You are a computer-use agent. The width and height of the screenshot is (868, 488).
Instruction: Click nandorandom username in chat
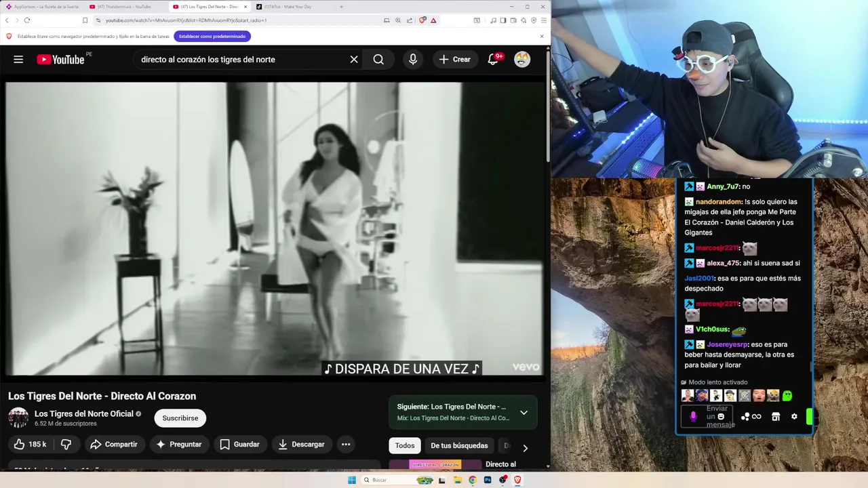coord(719,202)
